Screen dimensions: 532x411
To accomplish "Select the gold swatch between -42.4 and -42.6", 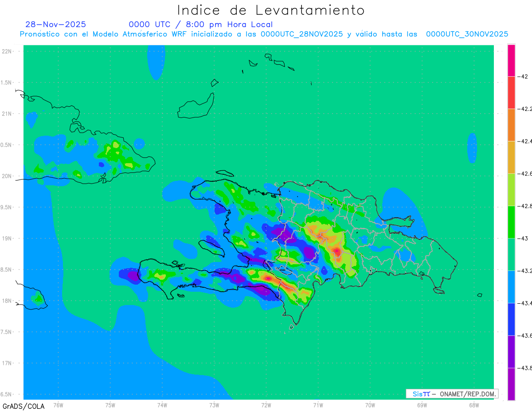I will [x=511, y=157].
